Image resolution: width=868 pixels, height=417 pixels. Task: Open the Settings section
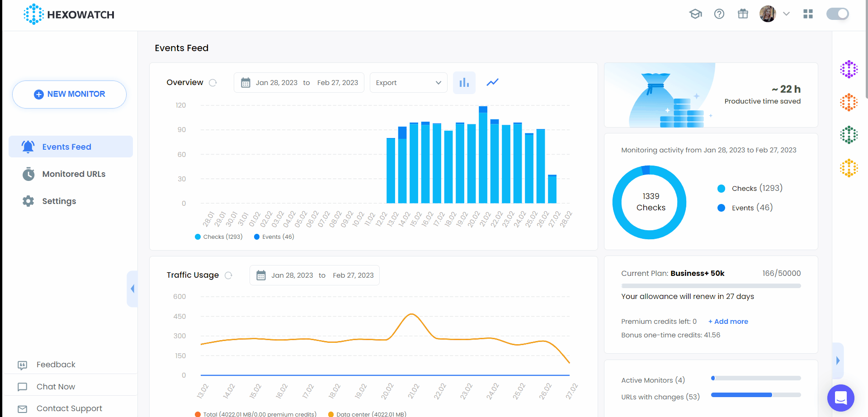pyautogui.click(x=59, y=201)
